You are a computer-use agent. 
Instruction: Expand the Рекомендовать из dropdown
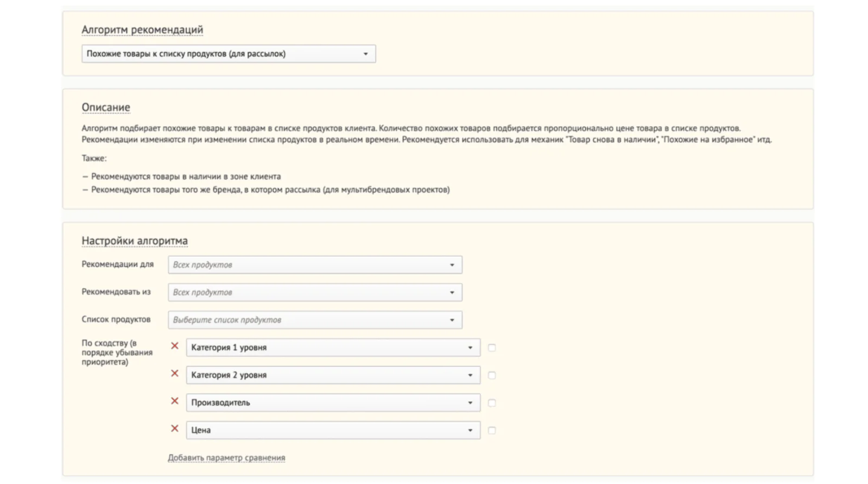pos(315,292)
